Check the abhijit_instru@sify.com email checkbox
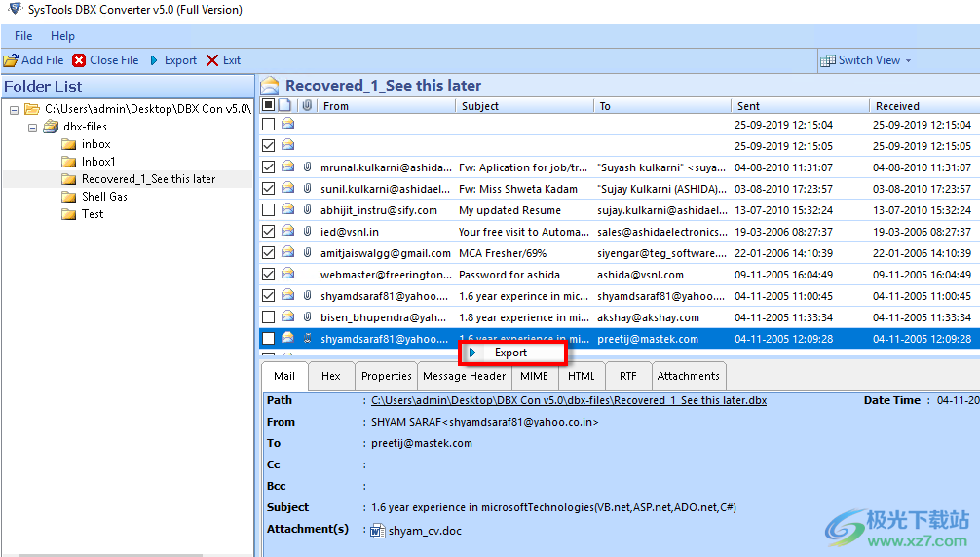This screenshot has height=557, width=980. pos(269,209)
